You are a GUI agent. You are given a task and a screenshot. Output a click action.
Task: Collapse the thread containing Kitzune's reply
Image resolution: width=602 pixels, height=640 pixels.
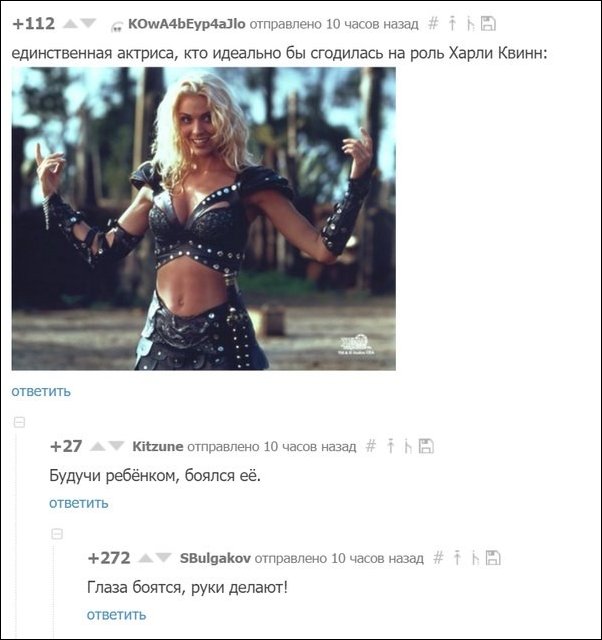pyautogui.click(x=19, y=422)
